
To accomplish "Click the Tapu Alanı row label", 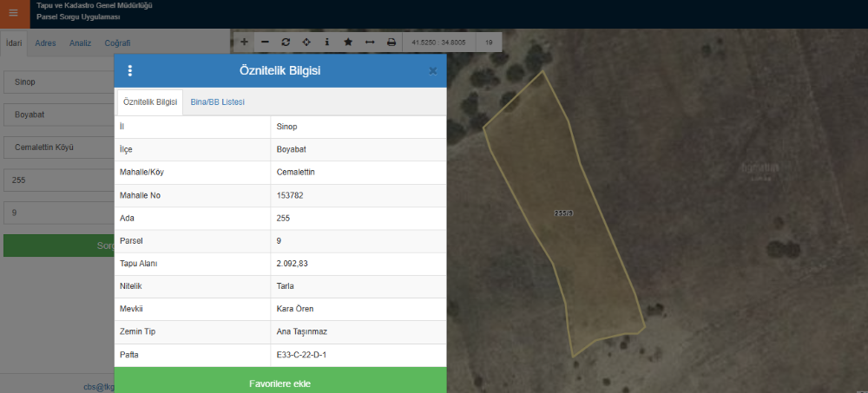I will (x=138, y=264).
